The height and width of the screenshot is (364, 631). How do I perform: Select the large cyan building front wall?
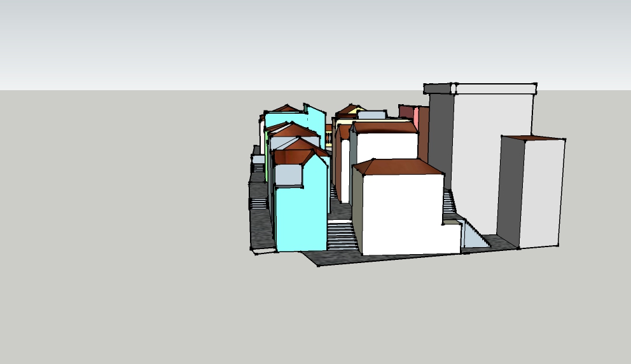point(301,213)
